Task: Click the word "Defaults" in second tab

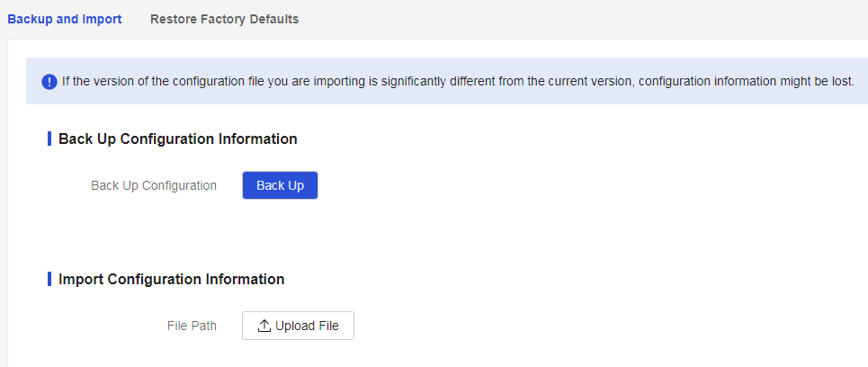Action: [274, 19]
